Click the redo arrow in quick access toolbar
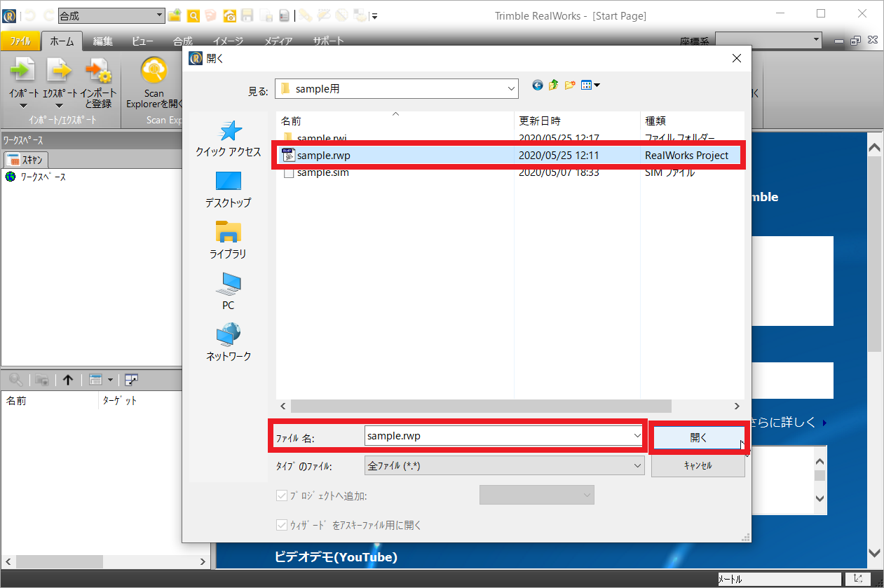 coord(48,15)
